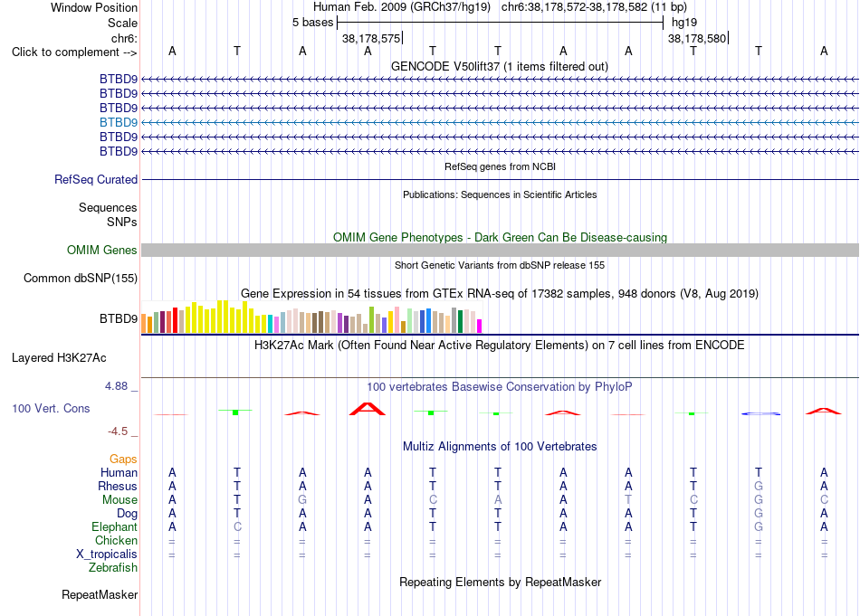Click the BTBD9 label beside GTEx chart
The image size is (860, 616).
[119, 319]
